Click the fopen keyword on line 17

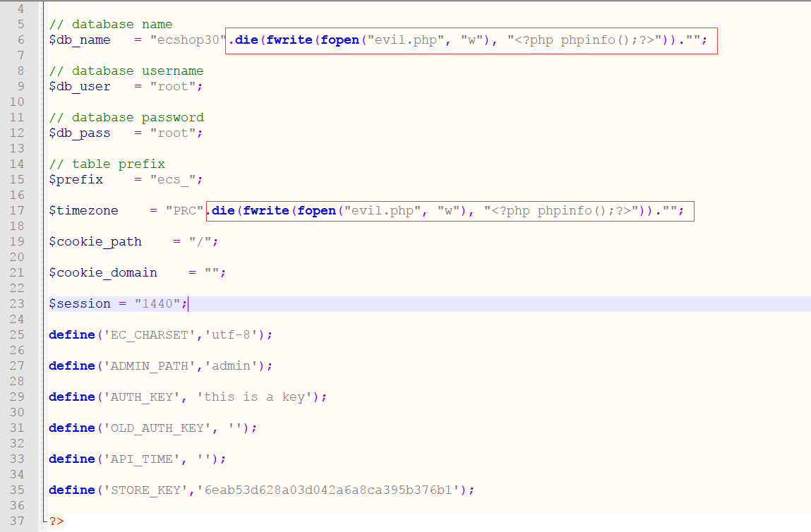tap(316, 210)
